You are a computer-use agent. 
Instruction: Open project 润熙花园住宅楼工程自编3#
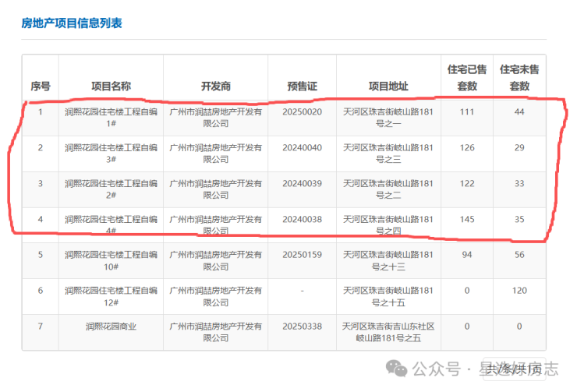tap(111, 153)
